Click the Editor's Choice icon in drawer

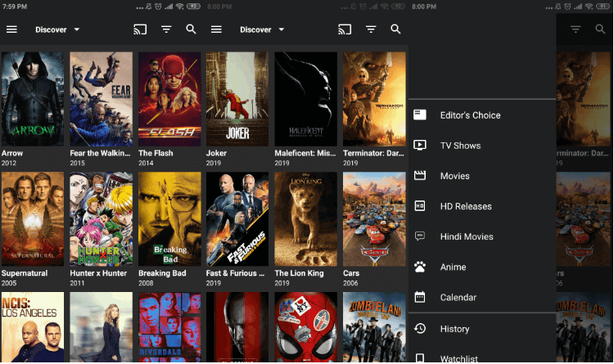pyautogui.click(x=420, y=115)
